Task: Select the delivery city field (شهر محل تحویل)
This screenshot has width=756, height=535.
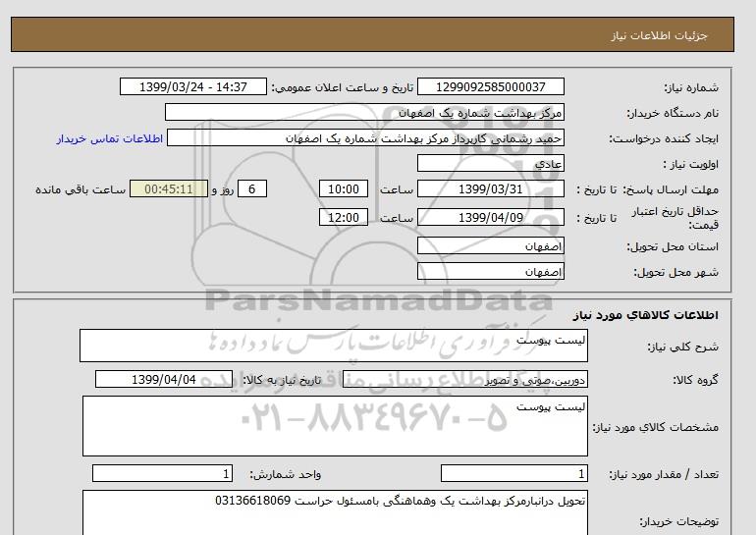Action: coord(490,271)
